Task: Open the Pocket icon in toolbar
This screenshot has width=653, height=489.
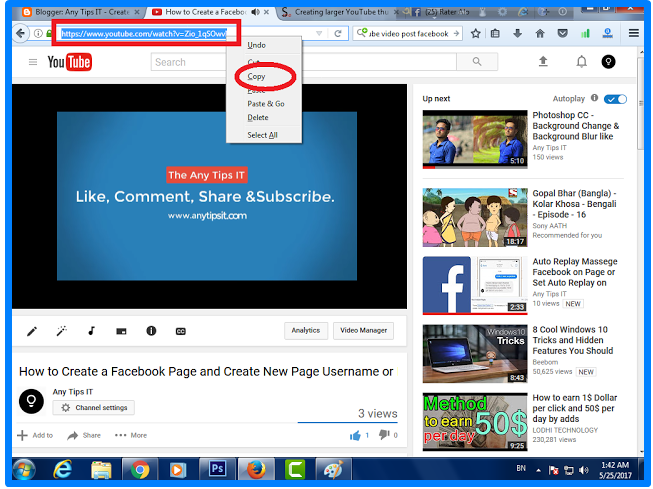Action: (x=562, y=33)
